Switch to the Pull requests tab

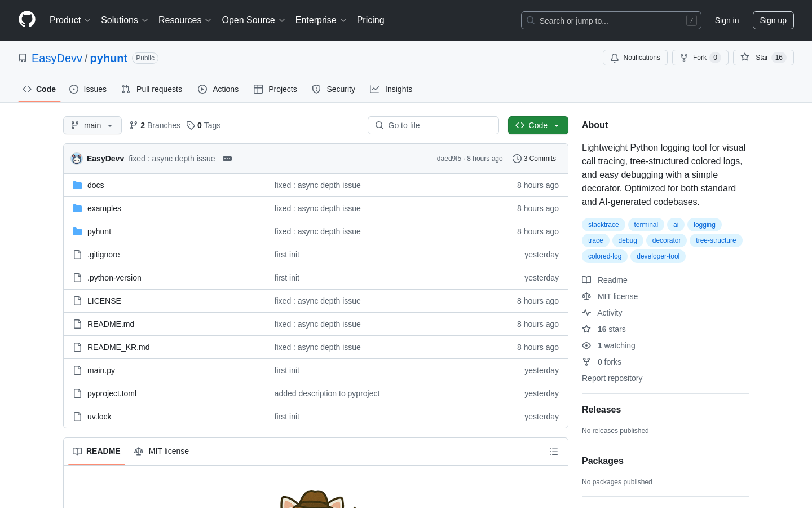click(x=152, y=89)
